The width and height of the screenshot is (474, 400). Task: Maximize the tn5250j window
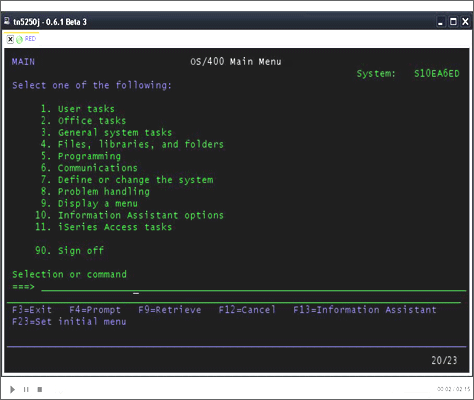pyautogui.click(x=453, y=22)
